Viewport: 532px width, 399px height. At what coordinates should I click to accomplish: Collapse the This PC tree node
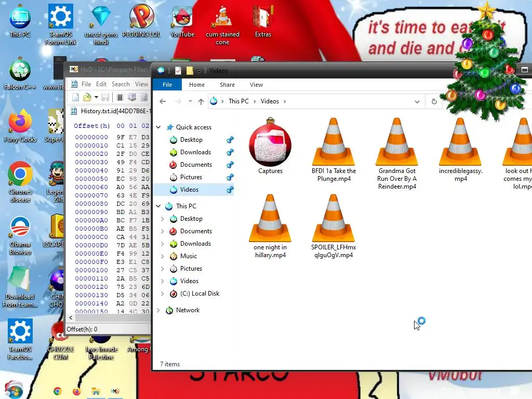pos(158,206)
